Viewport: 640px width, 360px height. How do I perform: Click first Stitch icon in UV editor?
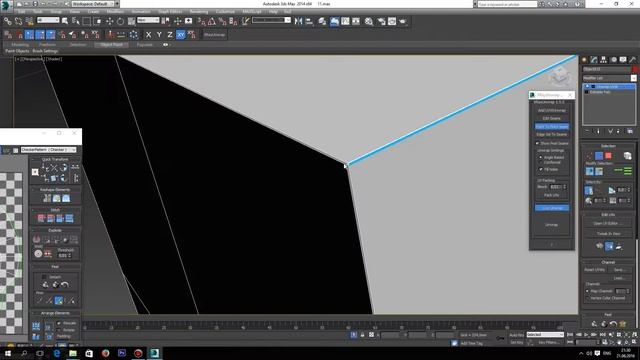[41, 218]
